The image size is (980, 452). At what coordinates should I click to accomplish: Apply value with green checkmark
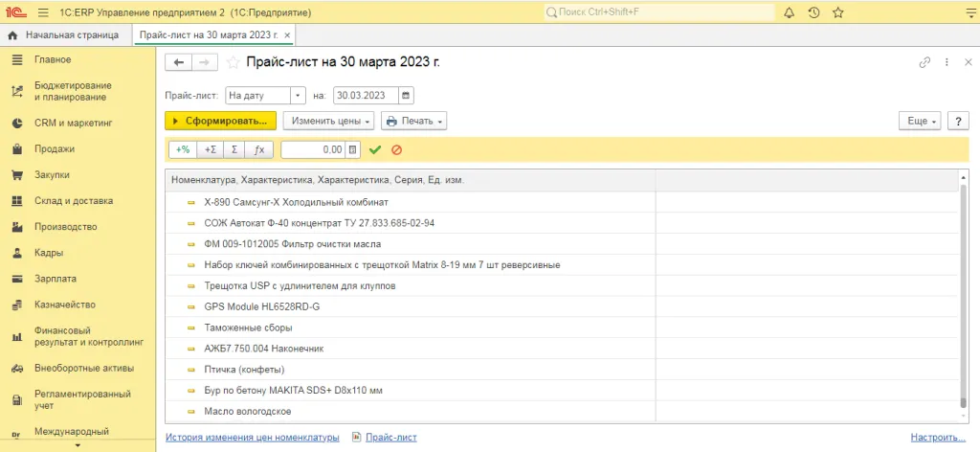pos(375,149)
